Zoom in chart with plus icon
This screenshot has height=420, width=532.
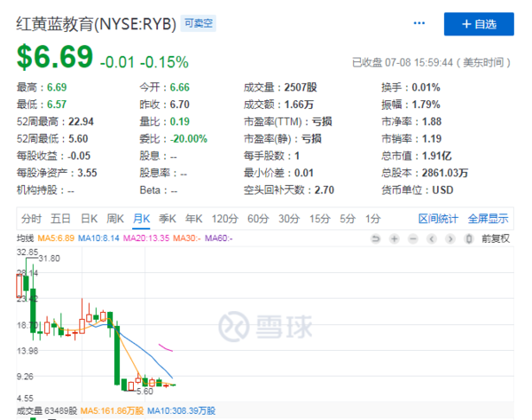[395, 238]
